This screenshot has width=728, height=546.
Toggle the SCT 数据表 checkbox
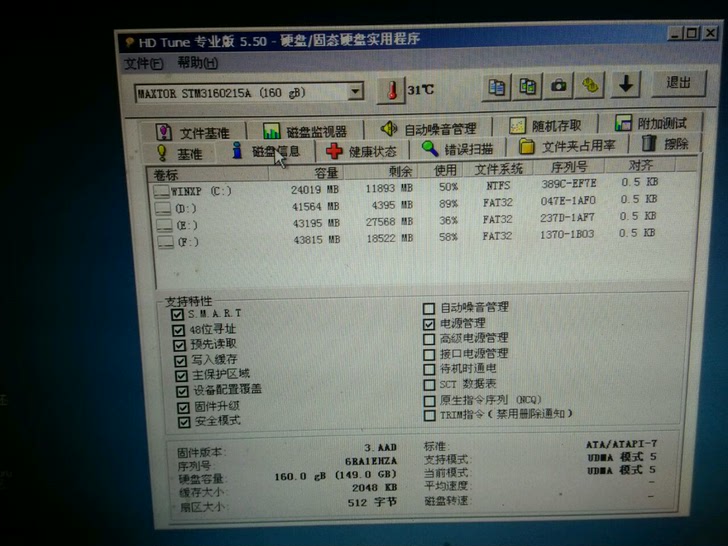coord(429,385)
